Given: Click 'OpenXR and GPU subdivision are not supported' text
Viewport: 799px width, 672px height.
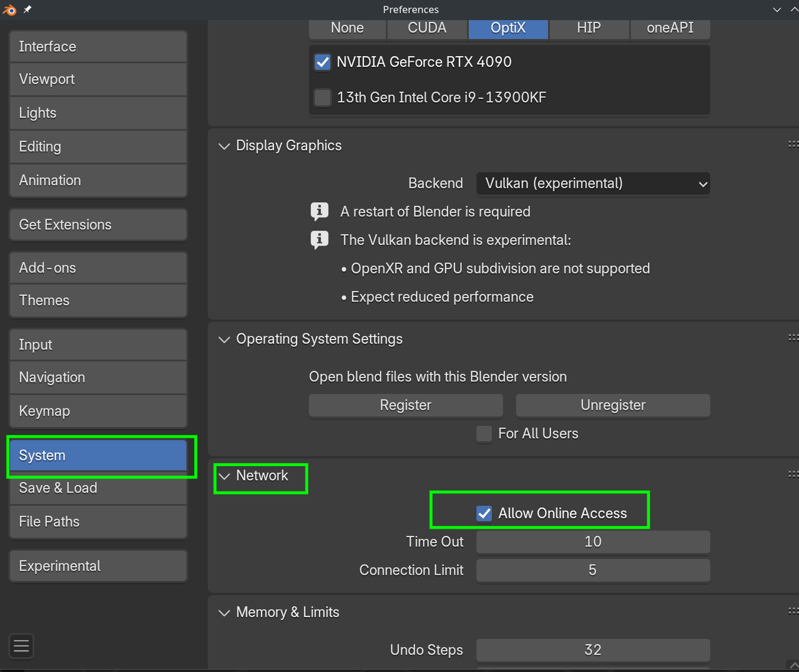Looking at the screenshot, I should (500, 269).
